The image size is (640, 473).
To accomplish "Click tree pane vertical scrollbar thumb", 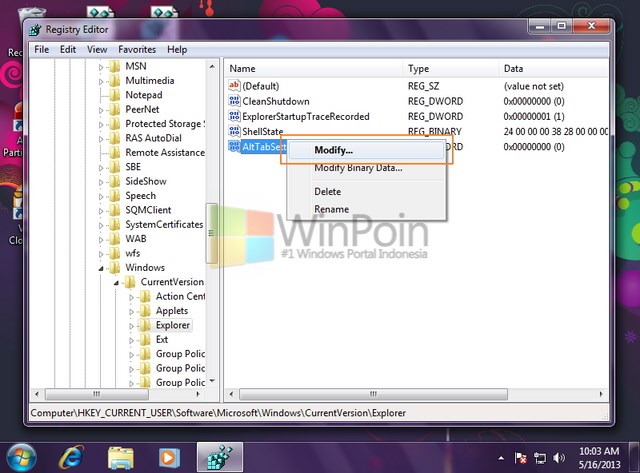I will tap(212, 233).
